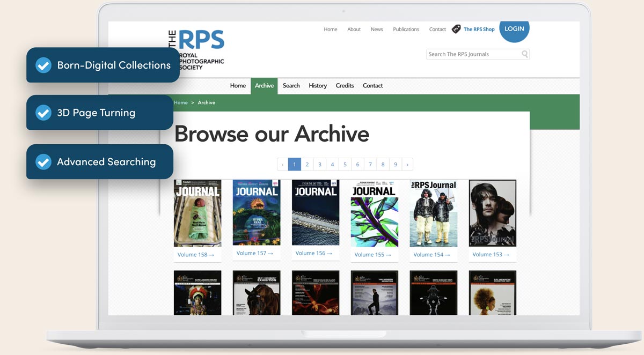
Task: Jump to page 9 in pagination
Action: click(396, 165)
